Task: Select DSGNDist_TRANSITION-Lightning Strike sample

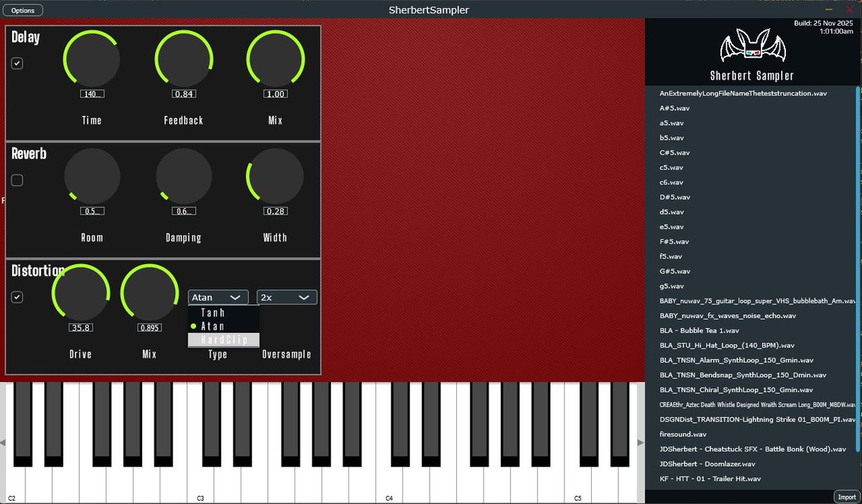Action: (751, 419)
